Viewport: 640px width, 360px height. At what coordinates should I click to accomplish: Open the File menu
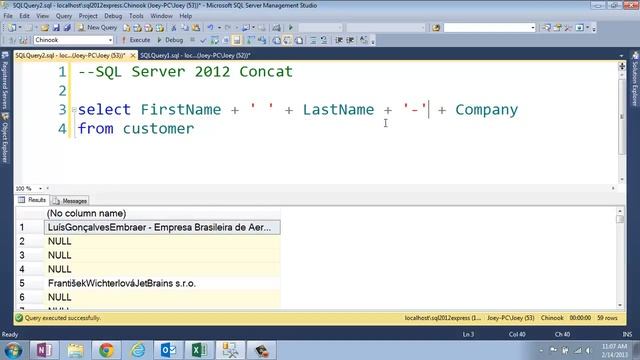pyautogui.click(x=8, y=16)
